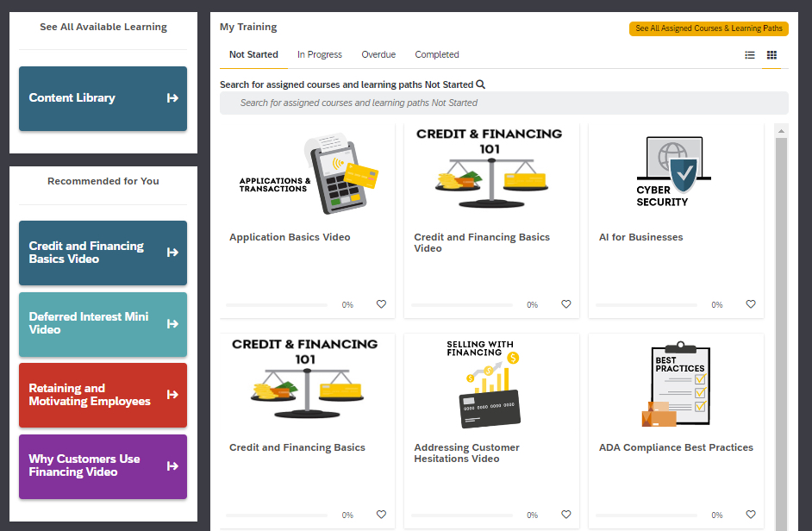Image resolution: width=812 pixels, height=531 pixels.
Task: Click AI for Businesses progress bar
Action: pyautogui.click(x=646, y=305)
